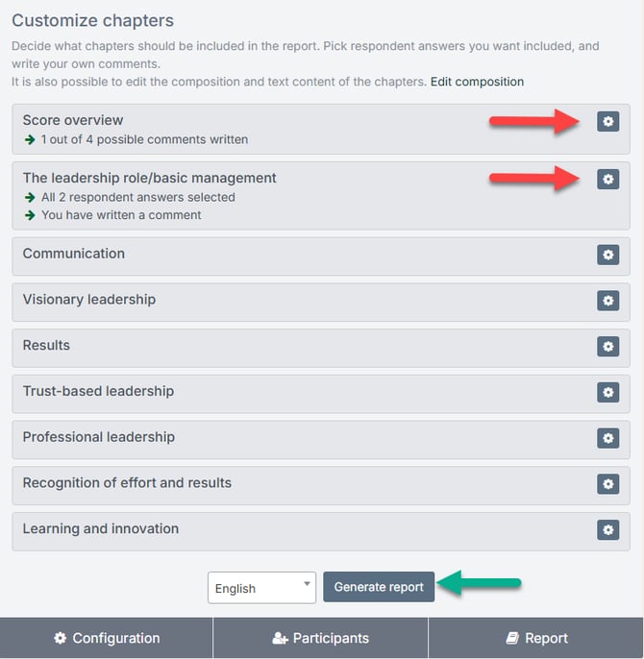Viewport: 644px width, 659px height.
Task: Expand the Communication chapter row
Action: click(74, 254)
